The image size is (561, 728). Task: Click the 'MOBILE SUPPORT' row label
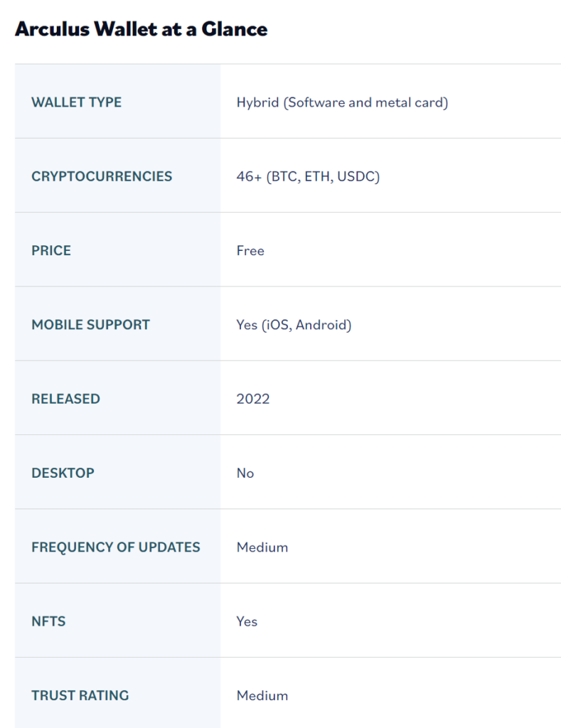coord(90,325)
